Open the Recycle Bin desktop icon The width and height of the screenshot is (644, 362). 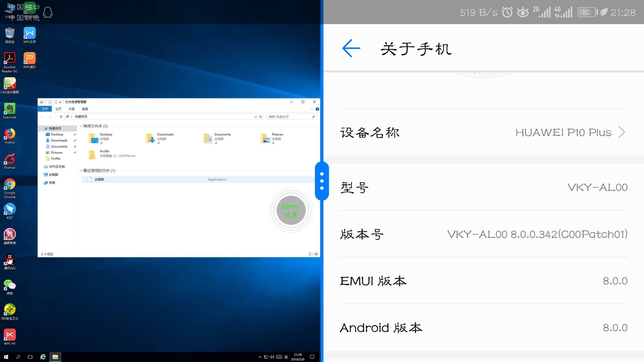tap(10, 35)
